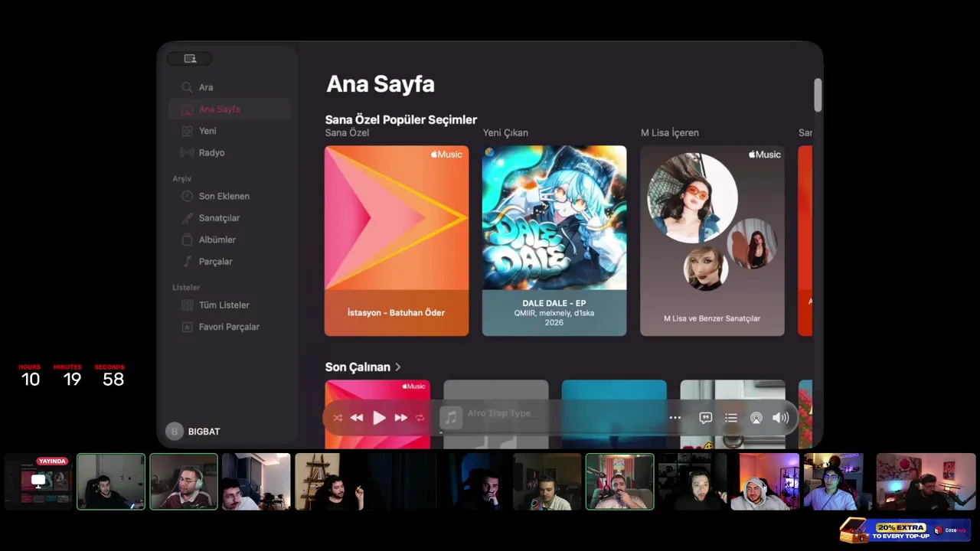Toggle repeat in the playback bar
The width and height of the screenshot is (980, 551).
(x=420, y=418)
